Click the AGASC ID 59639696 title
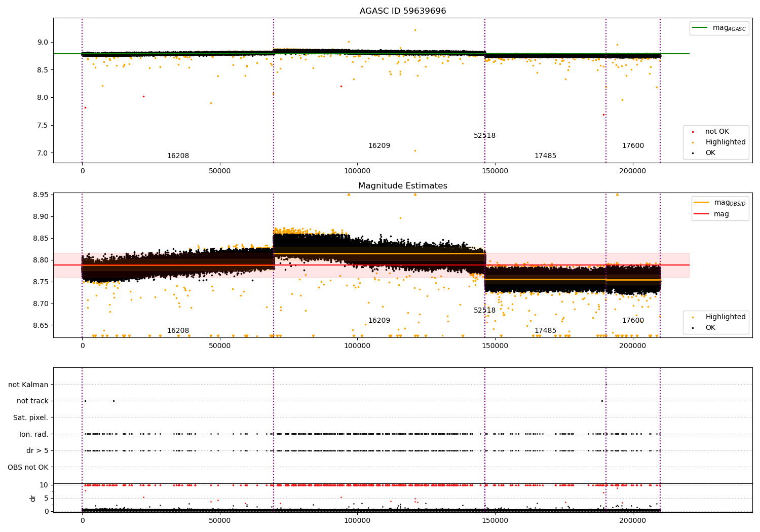Screen dimensions: 760x532 403,11
